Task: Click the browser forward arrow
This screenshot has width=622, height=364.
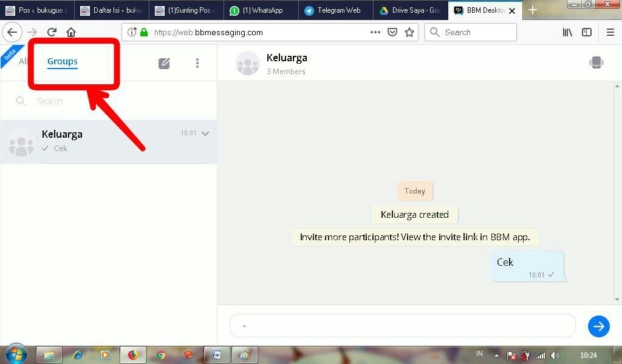Action: [32, 33]
